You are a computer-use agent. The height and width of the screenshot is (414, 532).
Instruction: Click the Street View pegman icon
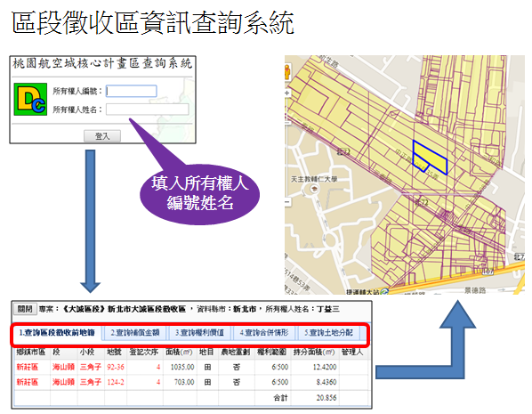point(287,72)
